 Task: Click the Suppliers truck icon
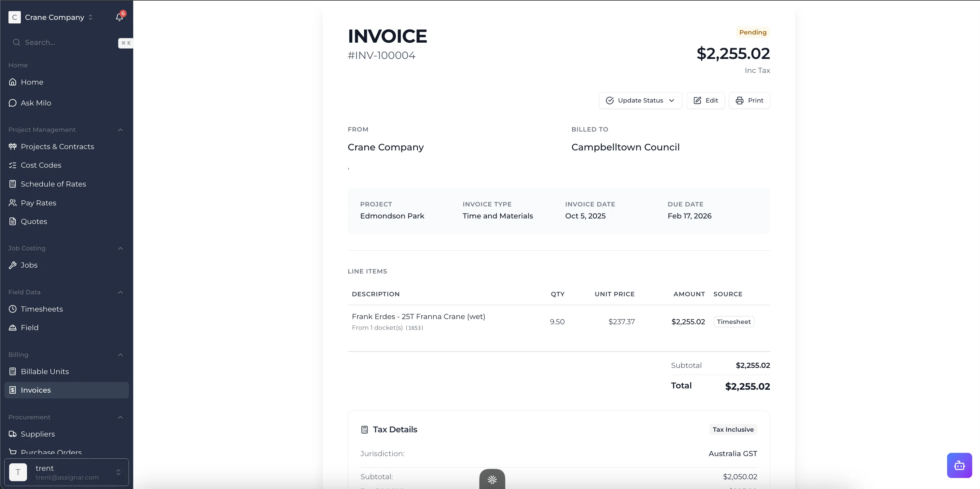click(13, 434)
